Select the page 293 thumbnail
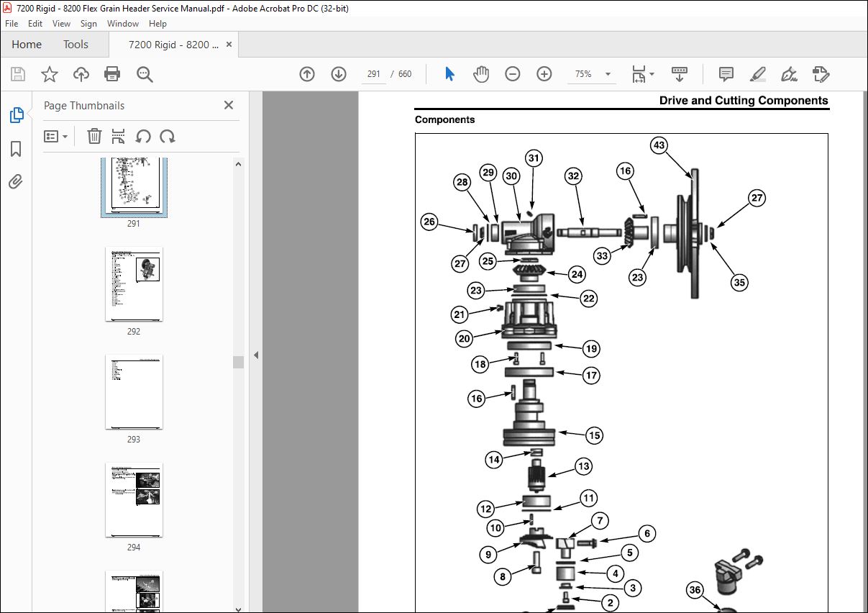 point(134,391)
